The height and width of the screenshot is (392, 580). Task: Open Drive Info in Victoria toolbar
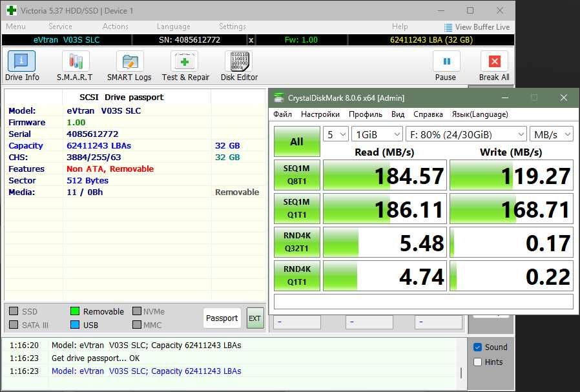point(22,66)
